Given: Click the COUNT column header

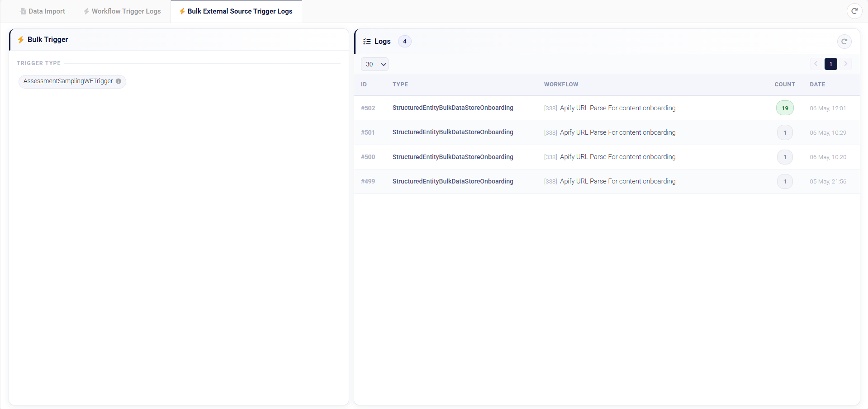Looking at the screenshot, I should [785, 85].
